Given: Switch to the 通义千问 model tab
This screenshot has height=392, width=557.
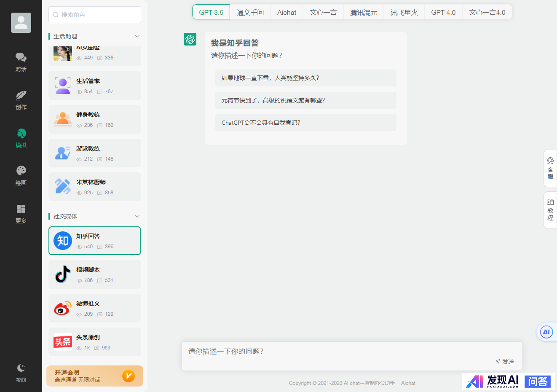Looking at the screenshot, I should (250, 12).
